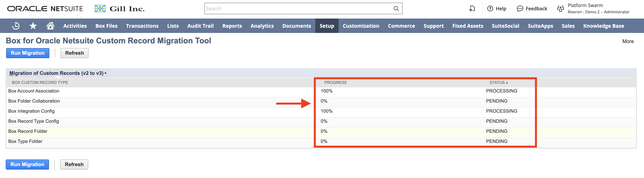Click the search magnifier icon

(396, 8)
